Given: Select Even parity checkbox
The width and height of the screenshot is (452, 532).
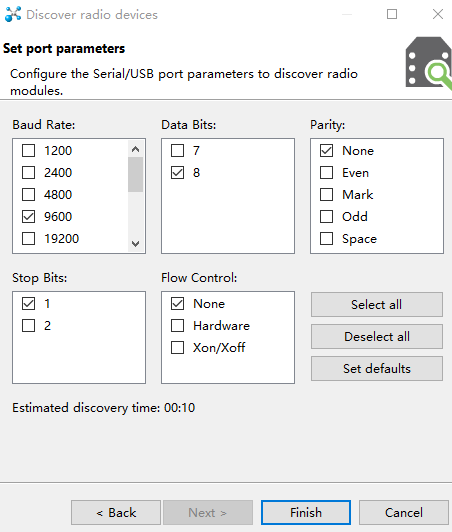Looking at the screenshot, I should (x=326, y=173).
